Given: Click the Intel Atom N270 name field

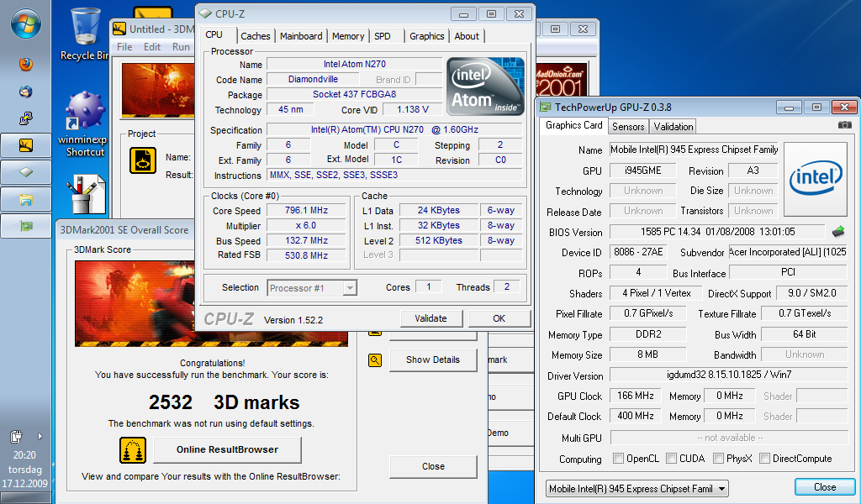Looking at the screenshot, I should click(x=354, y=64).
